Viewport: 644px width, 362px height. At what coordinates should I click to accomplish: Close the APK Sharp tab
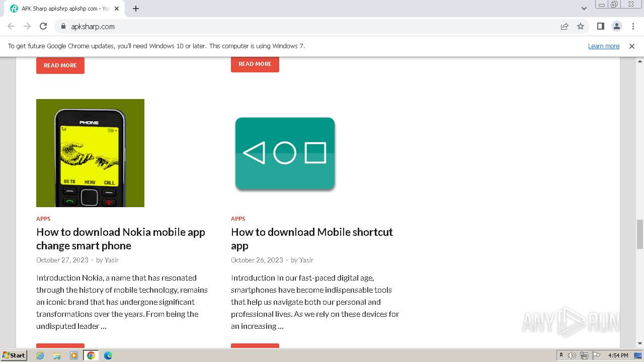coord(117,9)
